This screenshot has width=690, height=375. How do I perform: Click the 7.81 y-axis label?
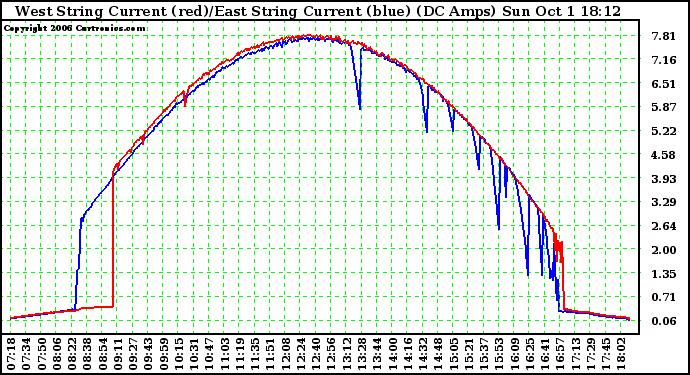(664, 36)
